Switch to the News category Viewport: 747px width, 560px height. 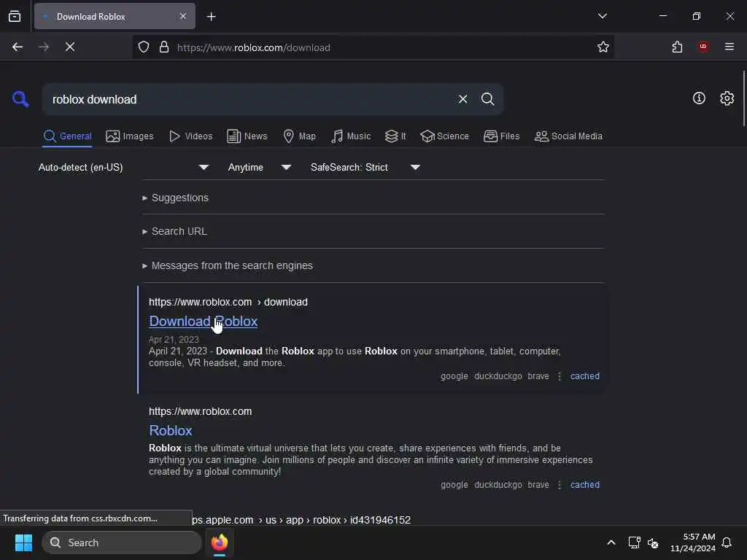pos(247,136)
